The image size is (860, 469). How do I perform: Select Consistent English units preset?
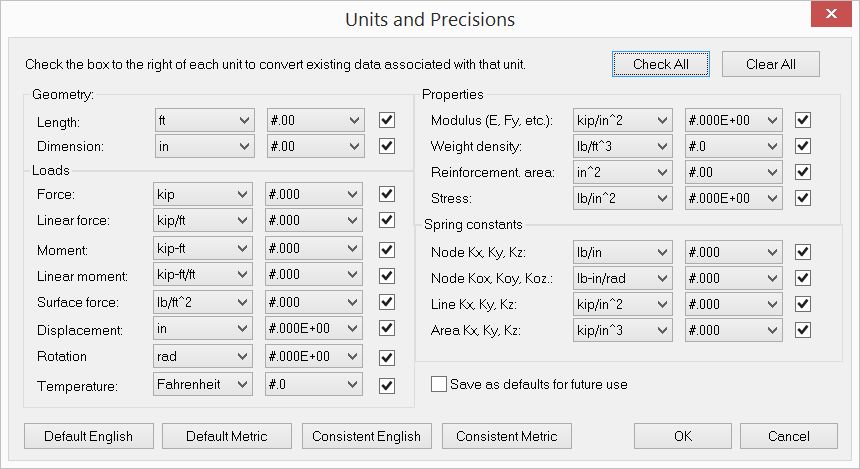[367, 436]
